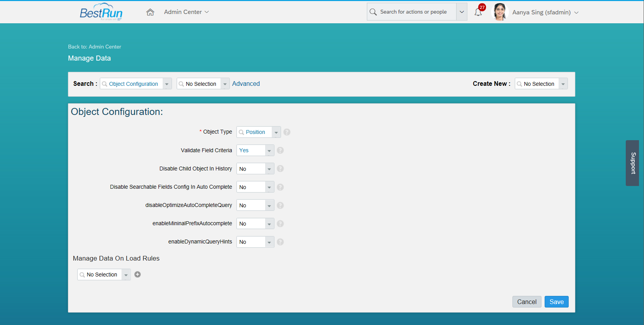Click the Manage Data On Load Rules heading
Image resolution: width=644 pixels, height=325 pixels.
pos(116,259)
